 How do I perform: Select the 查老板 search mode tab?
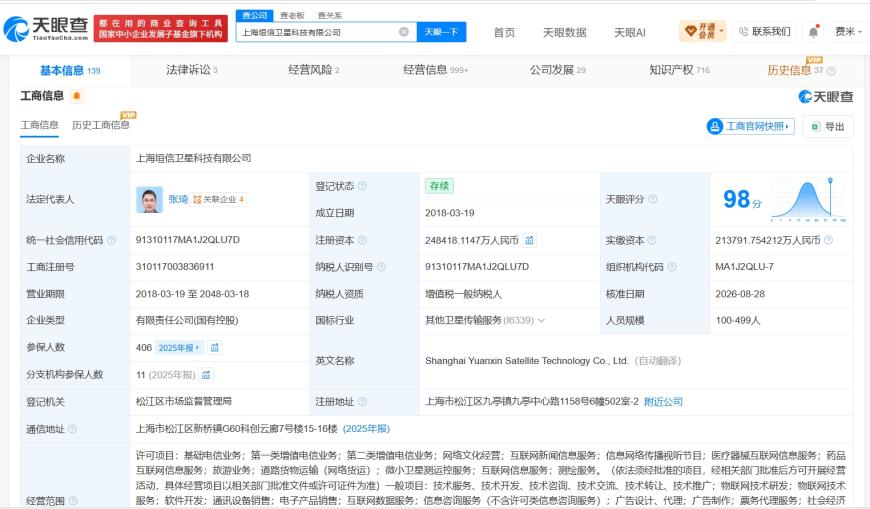pyautogui.click(x=292, y=16)
